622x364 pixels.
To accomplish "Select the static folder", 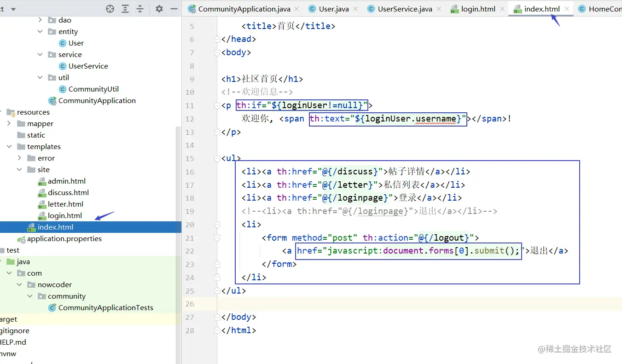I will coord(36,135).
